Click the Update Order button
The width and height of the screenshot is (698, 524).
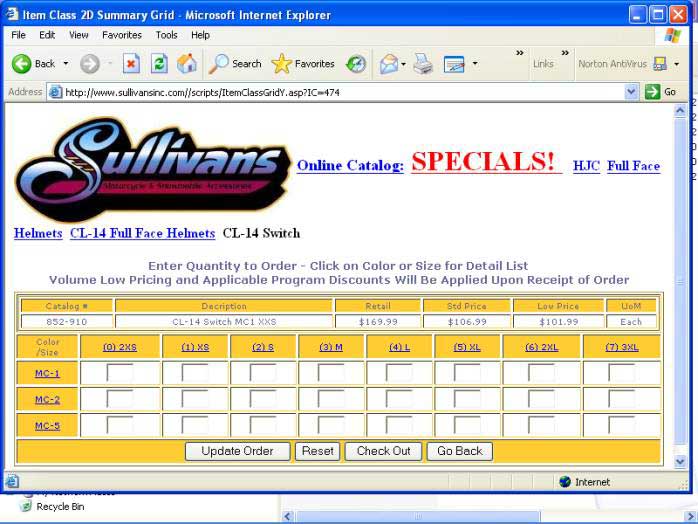pos(237,451)
